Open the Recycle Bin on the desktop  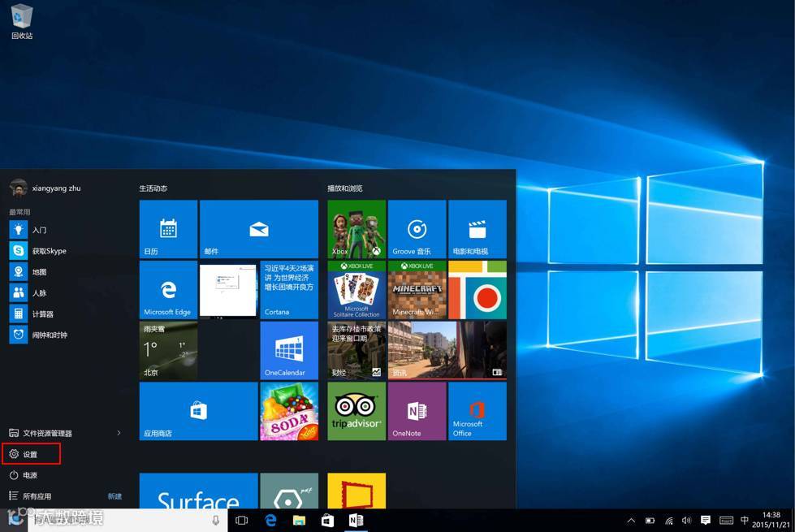click(x=22, y=21)
